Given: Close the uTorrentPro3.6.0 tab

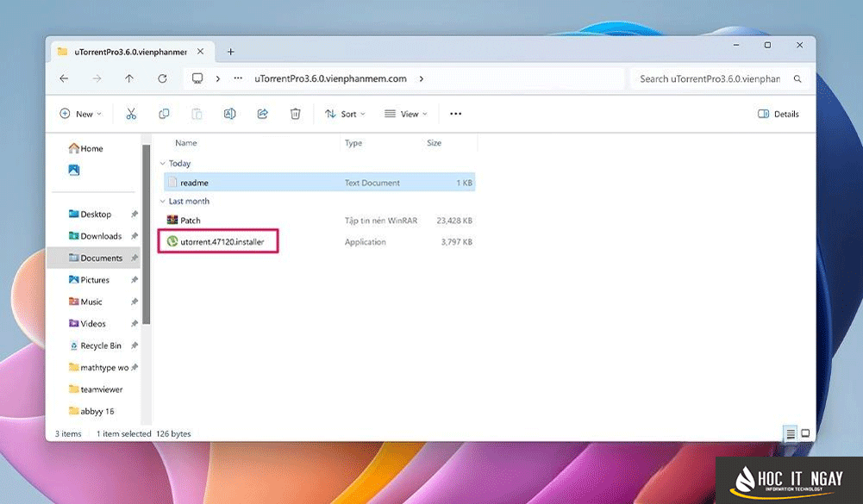Looking at the screenshot, I should (x=200, y=51).
